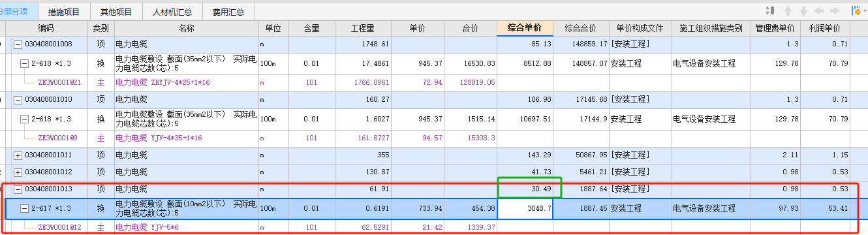This screenshot has height=235, width=868.
Task: Click the 利润单价 column header
Action: 825,29
